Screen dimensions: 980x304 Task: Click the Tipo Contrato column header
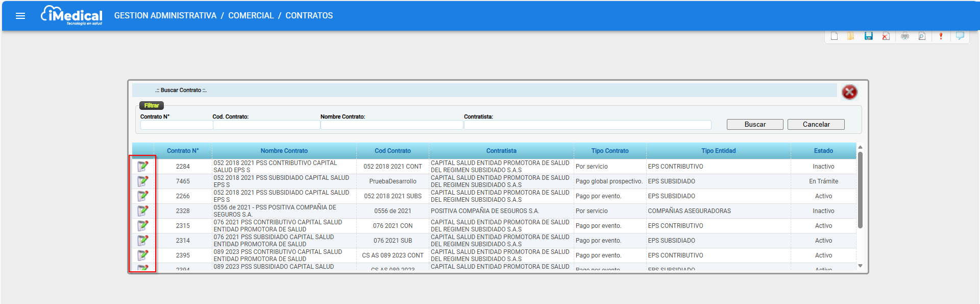tap(610, 151)
